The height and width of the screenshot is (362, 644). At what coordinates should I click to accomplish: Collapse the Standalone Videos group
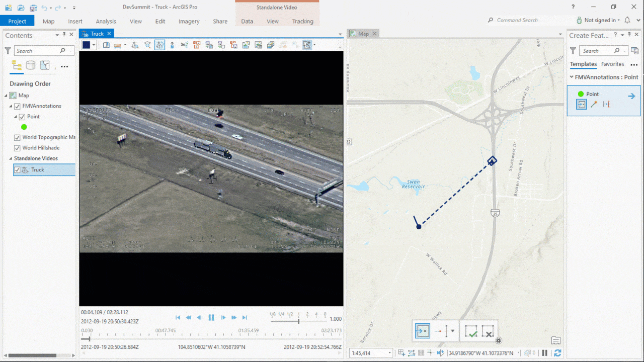(11, 158)
